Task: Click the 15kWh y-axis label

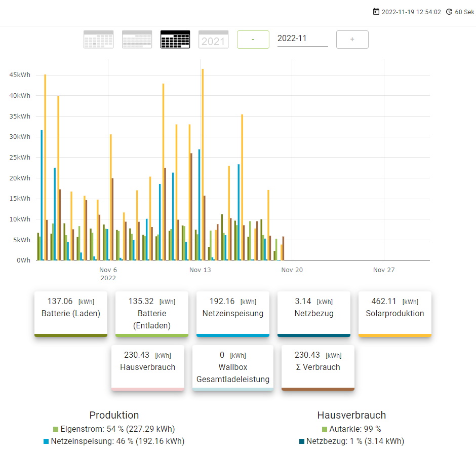Action: 20,199
